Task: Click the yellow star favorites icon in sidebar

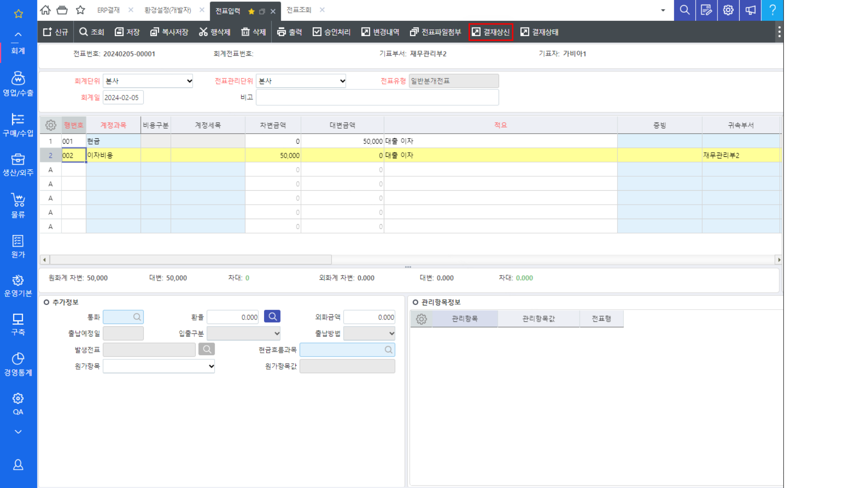Action: [x=19, y=14]
